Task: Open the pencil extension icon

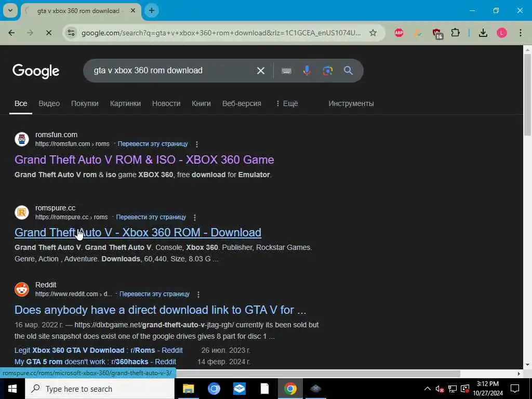Action: point(418,33)
